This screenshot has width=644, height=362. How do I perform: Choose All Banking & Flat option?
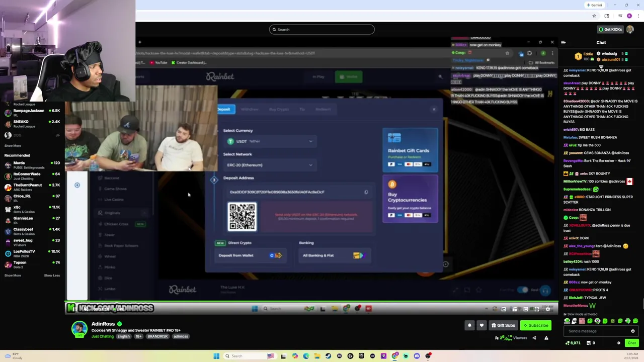(335, 255)
